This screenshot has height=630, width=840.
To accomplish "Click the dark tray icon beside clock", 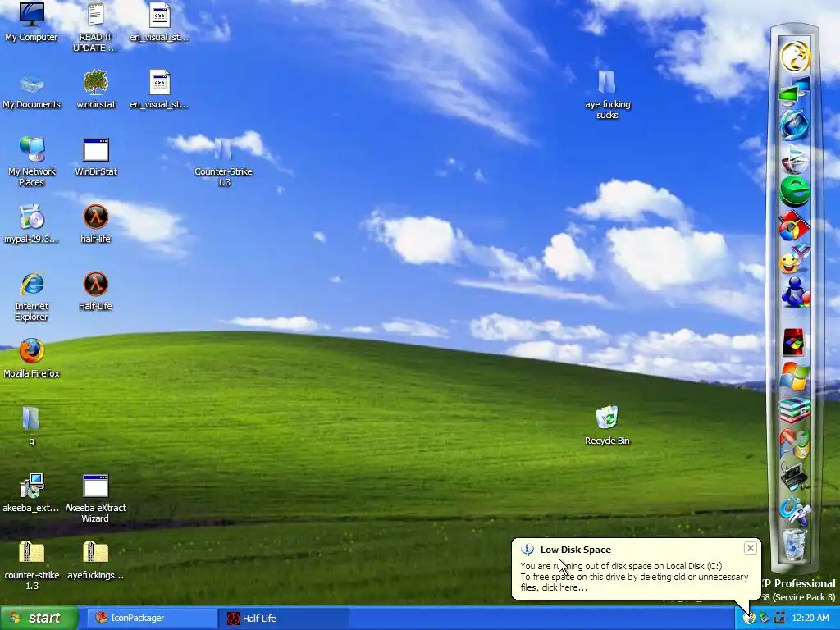I will 779,618.
